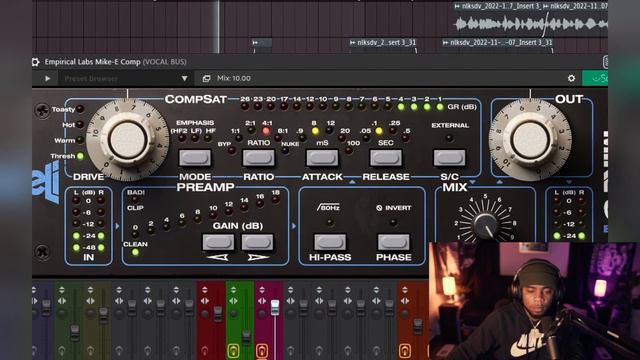Viewport: 640px width, 360px height.
Task: Move the fader on the red mixer channel
Action: coord(218,313)
